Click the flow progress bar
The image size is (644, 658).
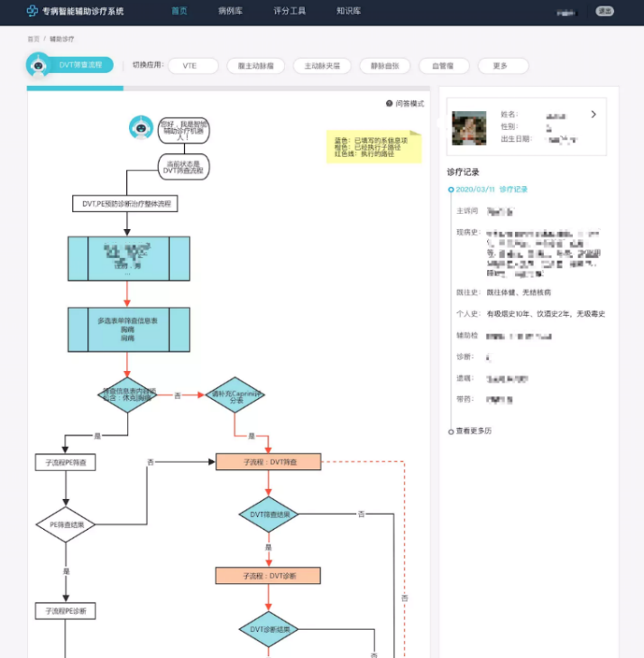(x=228, y=88)
